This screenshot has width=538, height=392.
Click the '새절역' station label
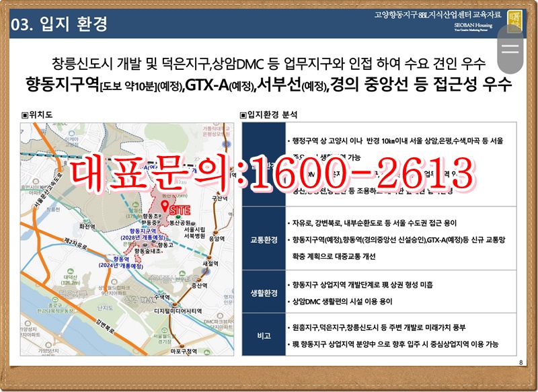(210, 264)
